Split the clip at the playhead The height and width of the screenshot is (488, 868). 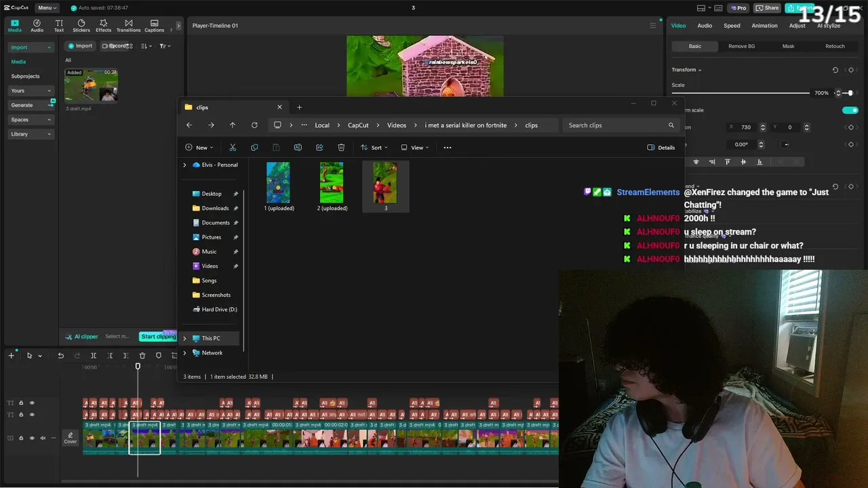94,356
